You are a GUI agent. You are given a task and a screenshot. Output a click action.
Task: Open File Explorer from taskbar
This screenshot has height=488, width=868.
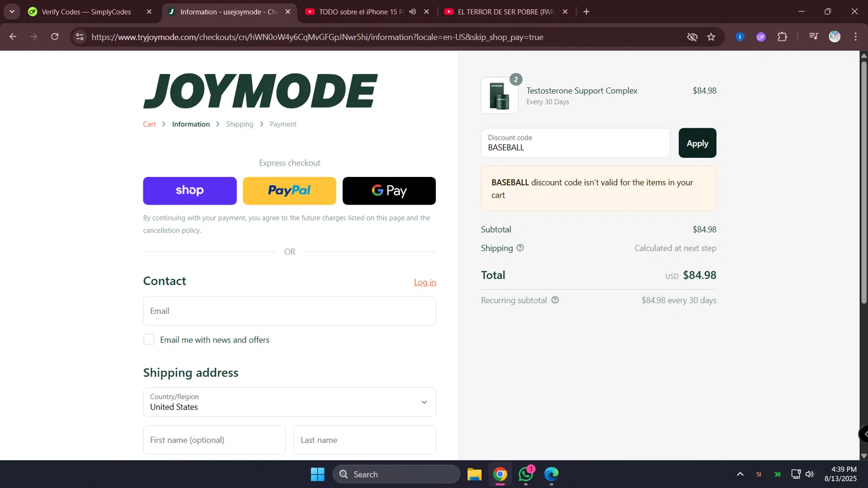tap(475, 474)
